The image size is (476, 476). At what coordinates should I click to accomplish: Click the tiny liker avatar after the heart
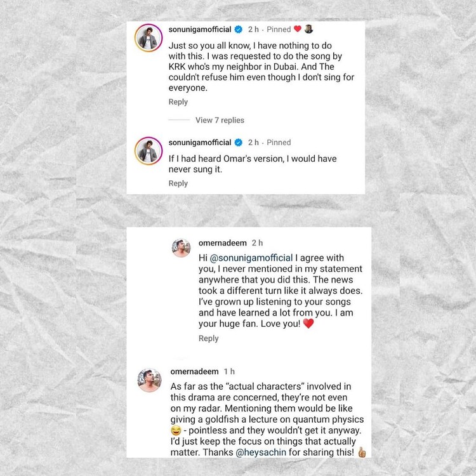pyautogui.click(x=308, y=29)
